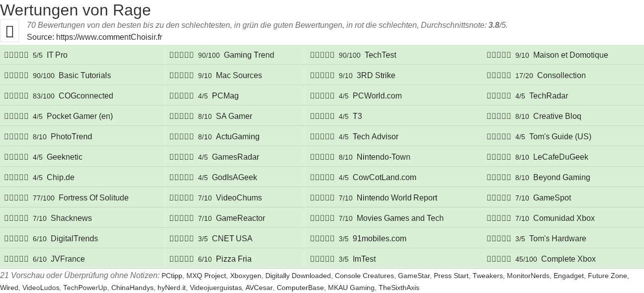Screen dimensions: 644x293
Task: Open the Tom's Hardware review
Action: point(558,239)
